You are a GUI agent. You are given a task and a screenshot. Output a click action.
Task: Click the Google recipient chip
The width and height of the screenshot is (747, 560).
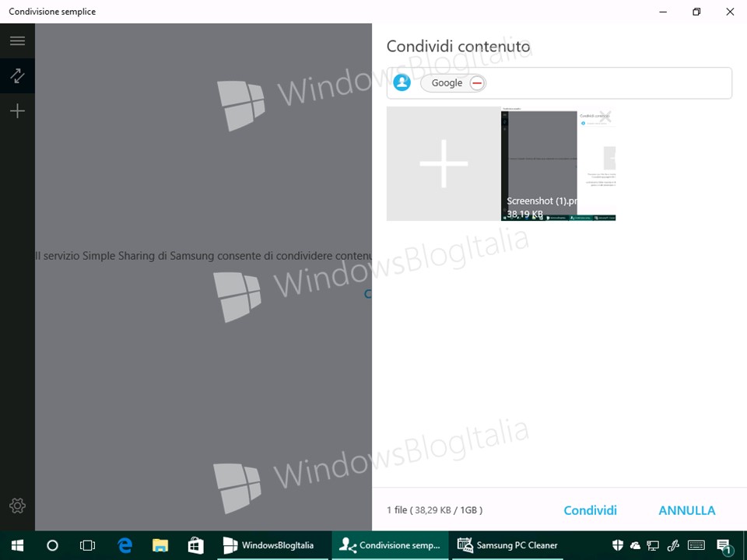click(x=453, y=83)
